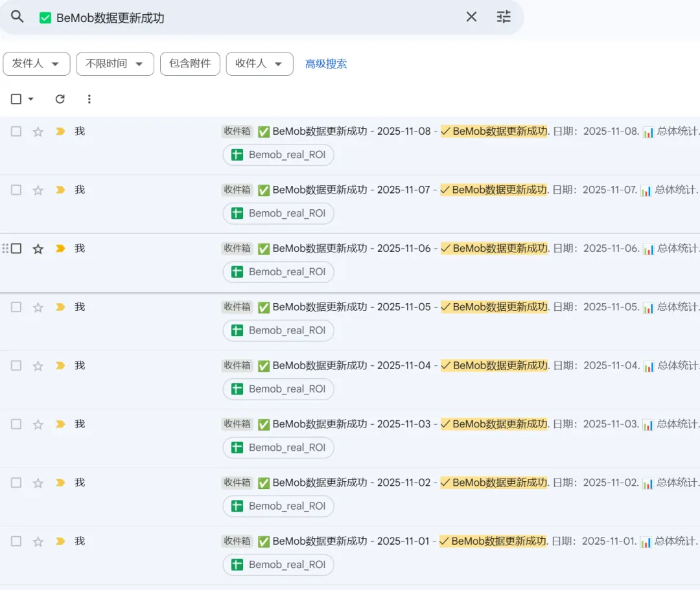Screen dimensions: 700x590
Task: Select the 2025-11-08 email checkbox
Action: (x=16, y=131)
